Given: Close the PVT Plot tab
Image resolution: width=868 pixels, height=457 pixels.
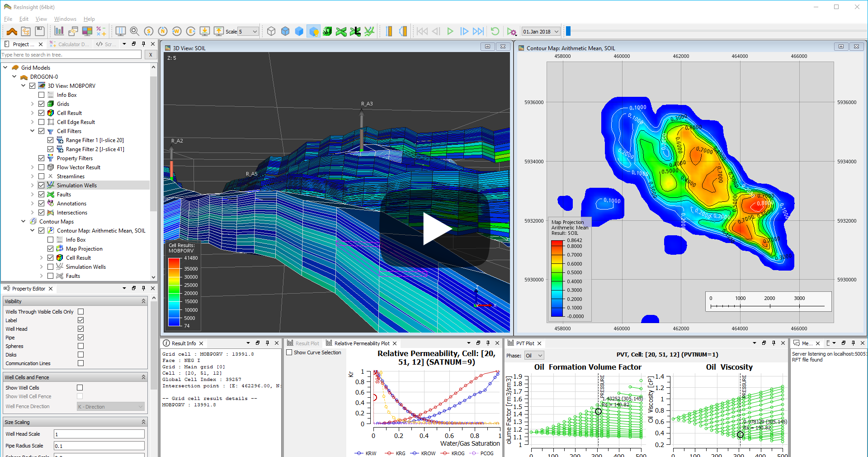Looking at the screenshot, I should (x=539, y=343).
